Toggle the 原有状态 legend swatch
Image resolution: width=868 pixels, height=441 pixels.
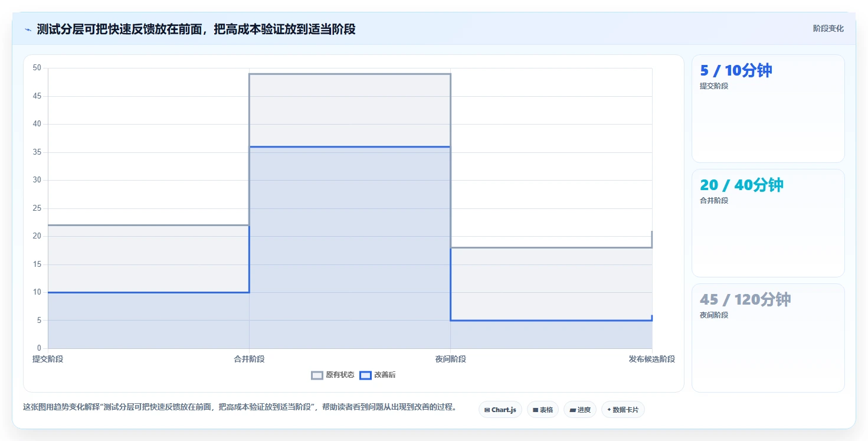coord(317,375)
